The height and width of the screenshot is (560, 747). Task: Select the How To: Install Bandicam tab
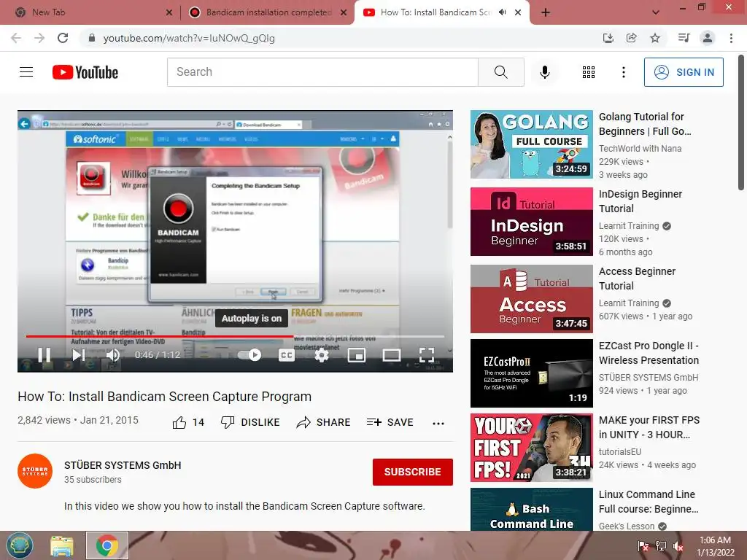click(x=435, y=12)
